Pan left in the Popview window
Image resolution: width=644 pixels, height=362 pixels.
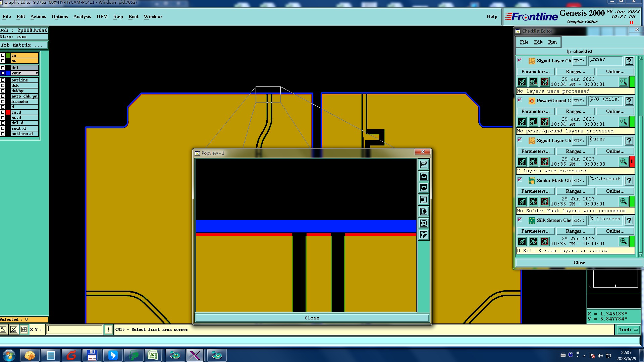click(x=424, y=200)
